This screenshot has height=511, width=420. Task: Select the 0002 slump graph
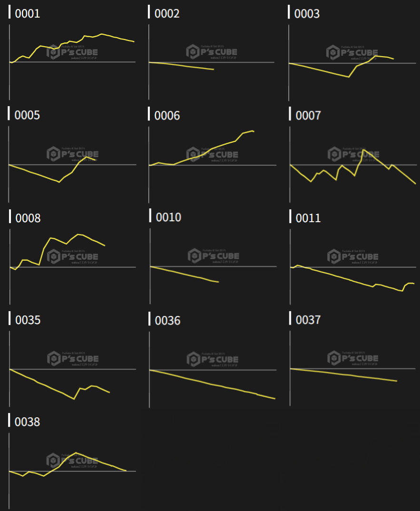212,62
